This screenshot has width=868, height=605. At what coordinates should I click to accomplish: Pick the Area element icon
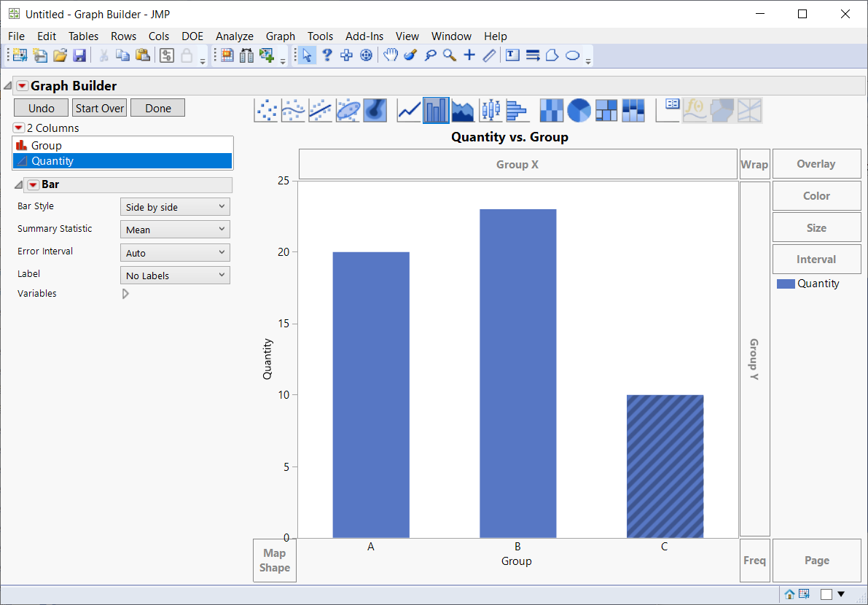click(463, 109)
